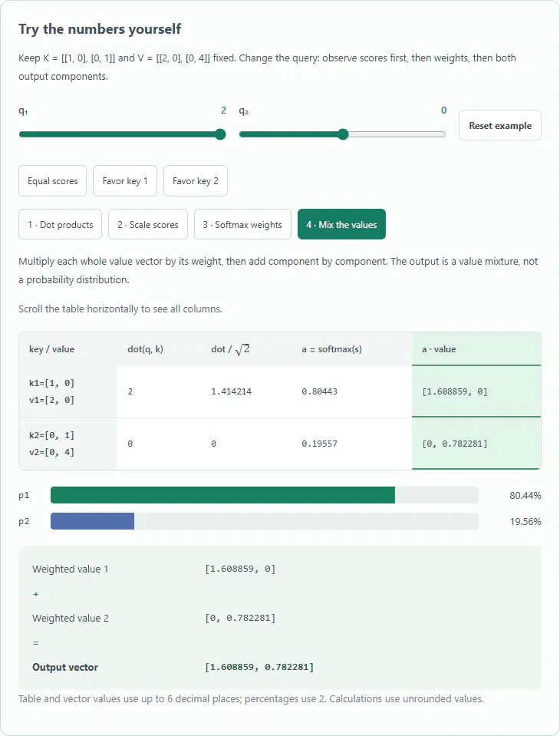
Task: Click the softmax value 0.80443
Action: coord(319,391)
